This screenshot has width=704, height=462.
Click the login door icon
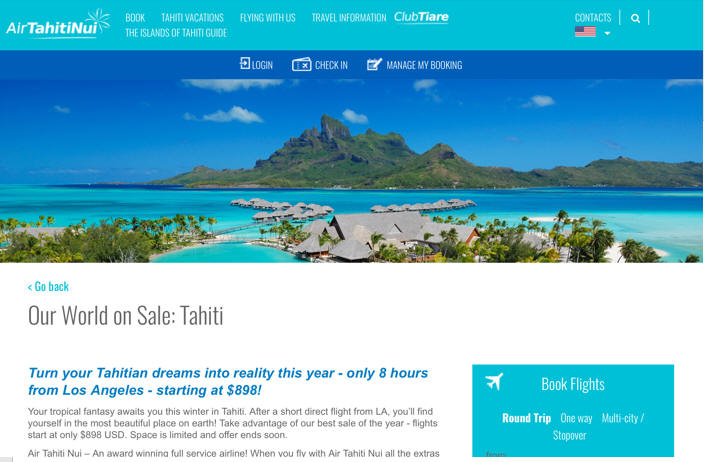coord(245,63)
